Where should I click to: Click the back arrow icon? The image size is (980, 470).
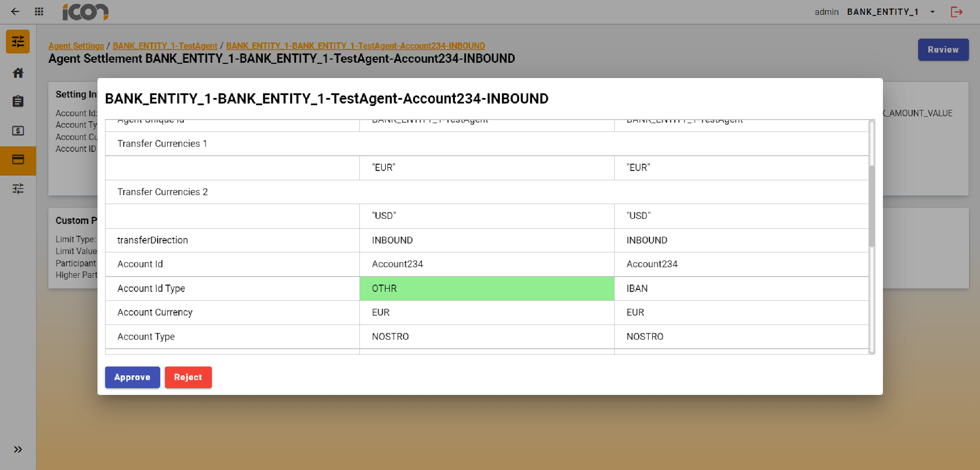(x=15, y=11)
